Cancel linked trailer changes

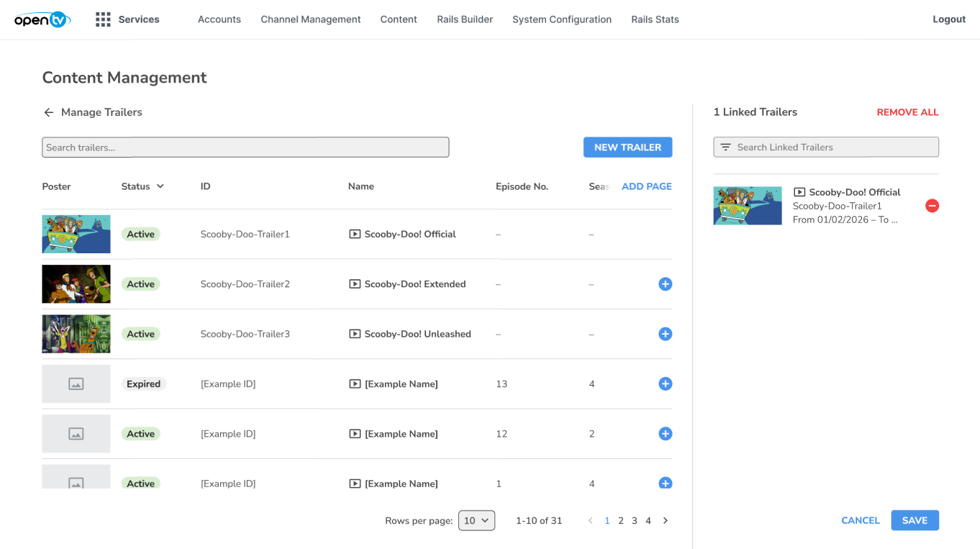[x=861, y=520]
